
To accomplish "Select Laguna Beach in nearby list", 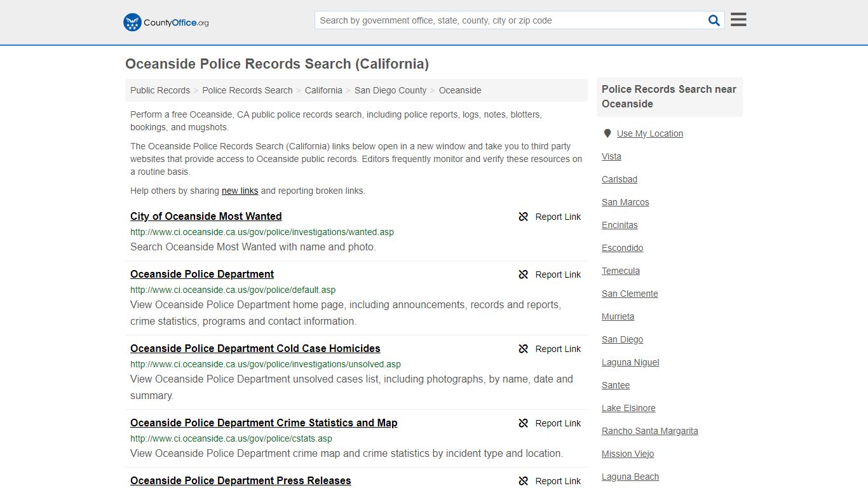I will (630, 477).
